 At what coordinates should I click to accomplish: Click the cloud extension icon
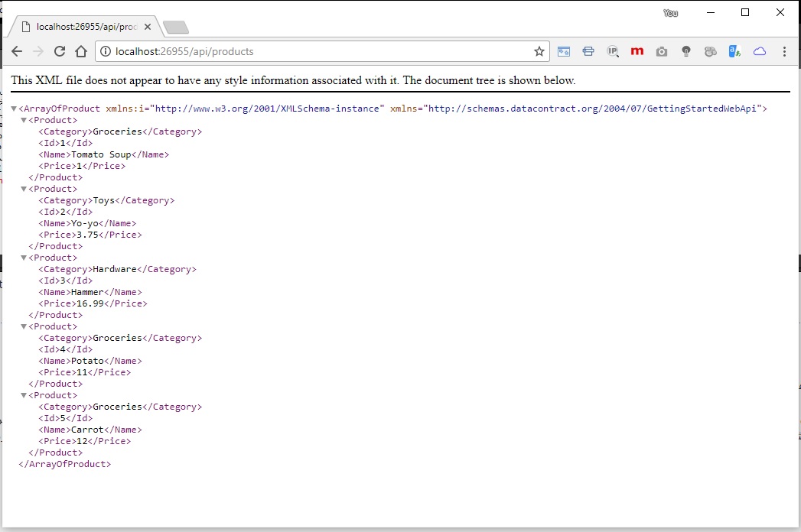coord(760,51)
